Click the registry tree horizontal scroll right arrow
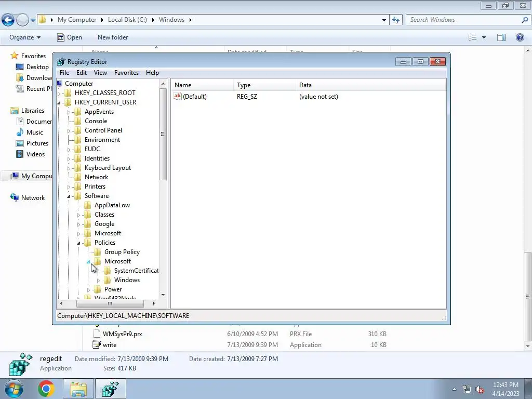This screenshot has width=532, height=399. coord(154,303)
